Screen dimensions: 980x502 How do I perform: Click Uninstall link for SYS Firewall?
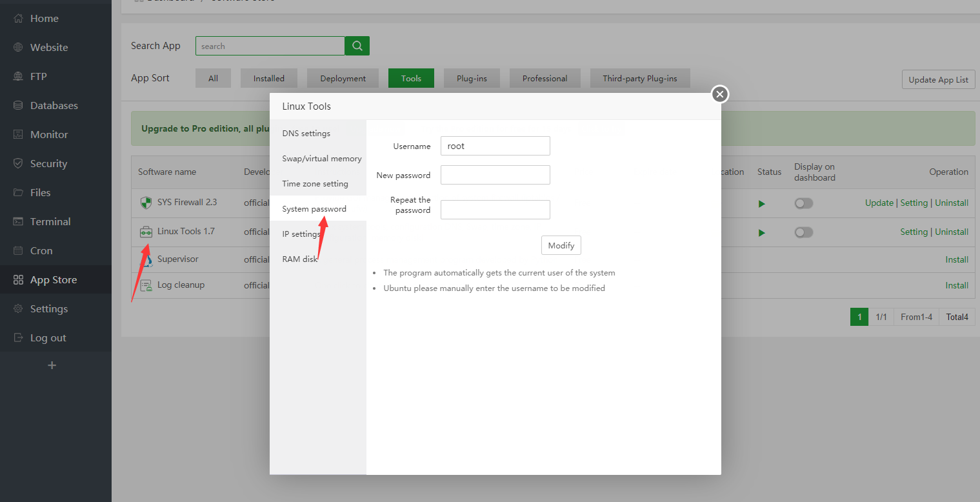coord(952,203)
